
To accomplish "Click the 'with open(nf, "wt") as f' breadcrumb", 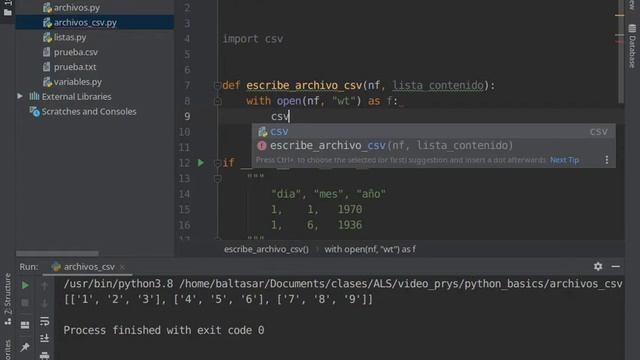I will click(x=370, y=249).
